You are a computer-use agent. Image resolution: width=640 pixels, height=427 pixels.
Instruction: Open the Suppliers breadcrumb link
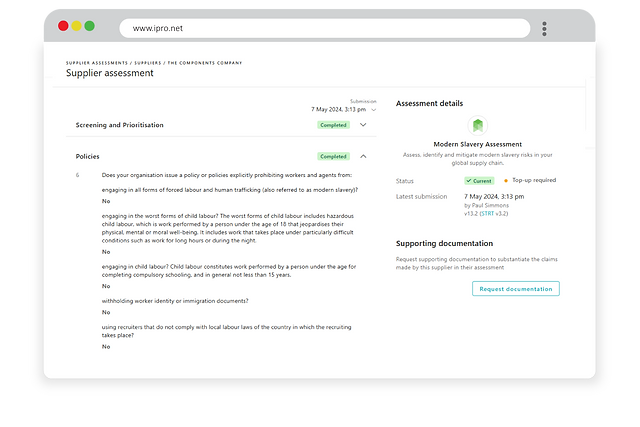coord(148,63)
